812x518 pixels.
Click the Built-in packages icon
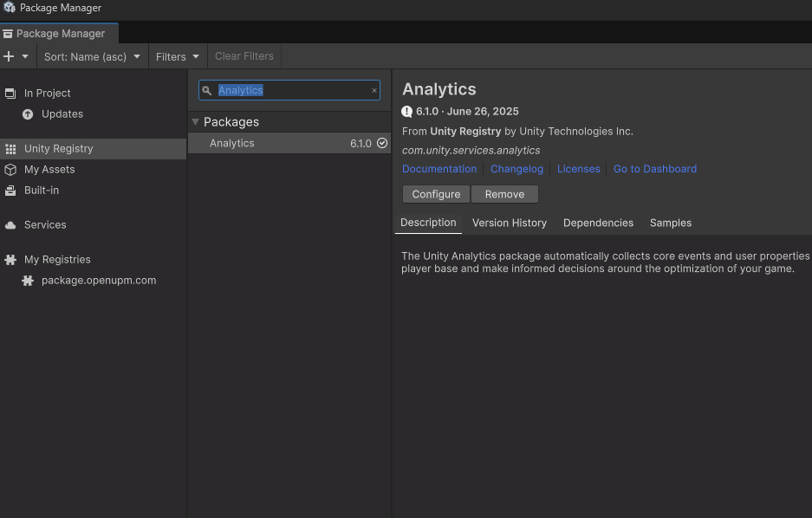point(10,191)
